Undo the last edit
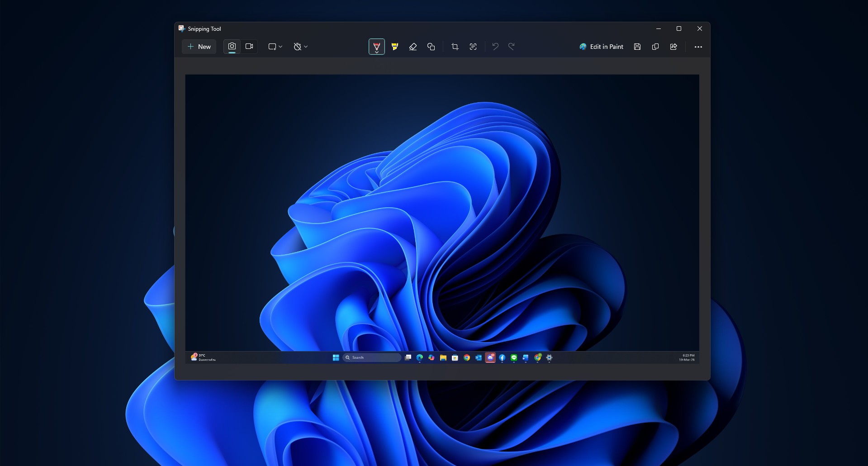Image resolution: width=868 pixels, height=466 pixels. pyautogui.click(x=495, y=47)
